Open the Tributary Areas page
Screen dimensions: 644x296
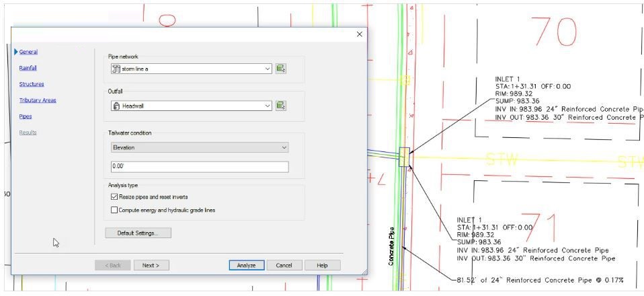click(38, 100)
